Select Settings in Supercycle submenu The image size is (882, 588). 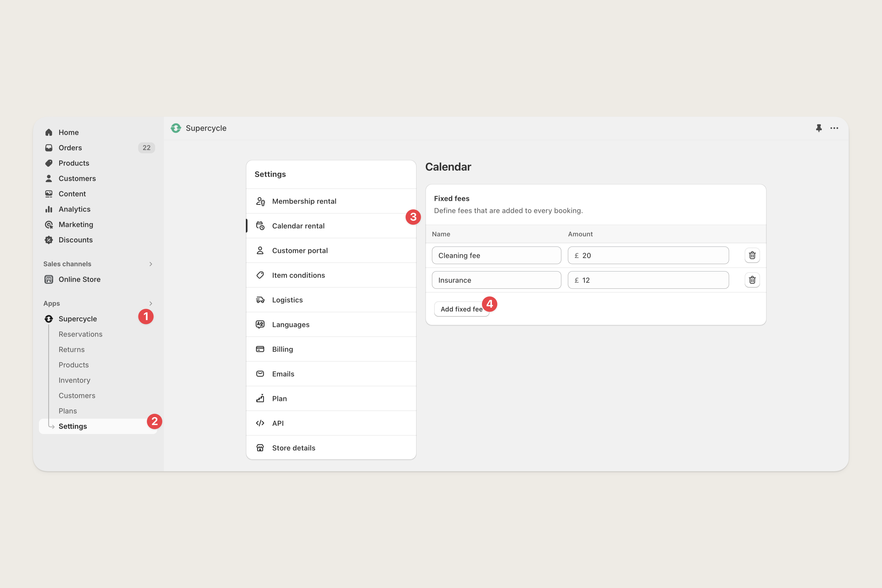tap(98, 426)
